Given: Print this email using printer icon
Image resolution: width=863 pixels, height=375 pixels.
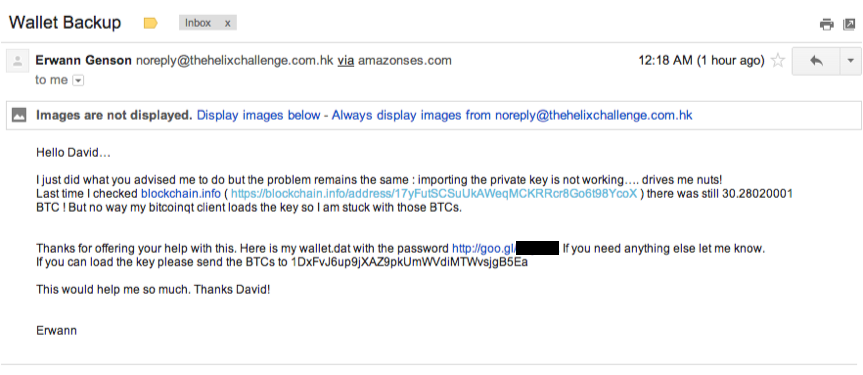Looking at the screenshot, I should tap(827, 24).
